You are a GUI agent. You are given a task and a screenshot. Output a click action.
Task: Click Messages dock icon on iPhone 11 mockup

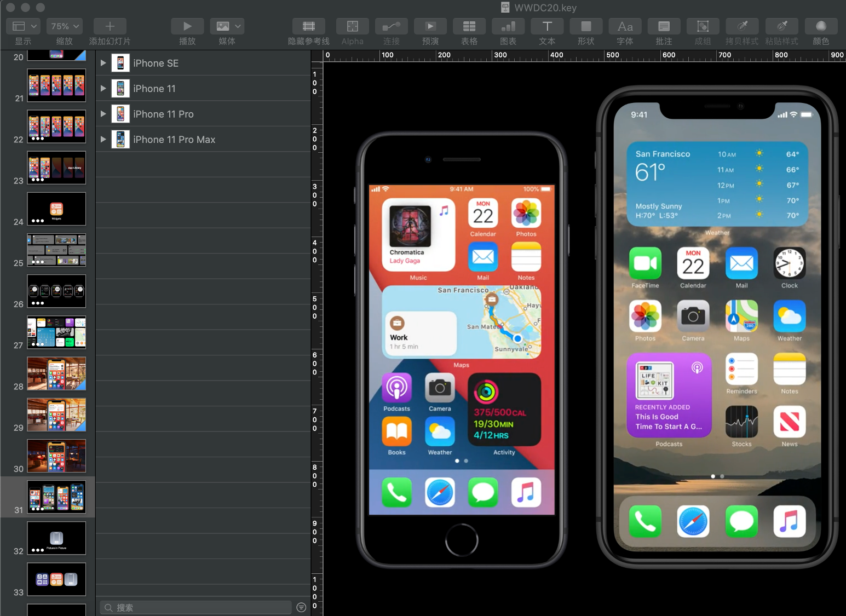coord(741,521)
